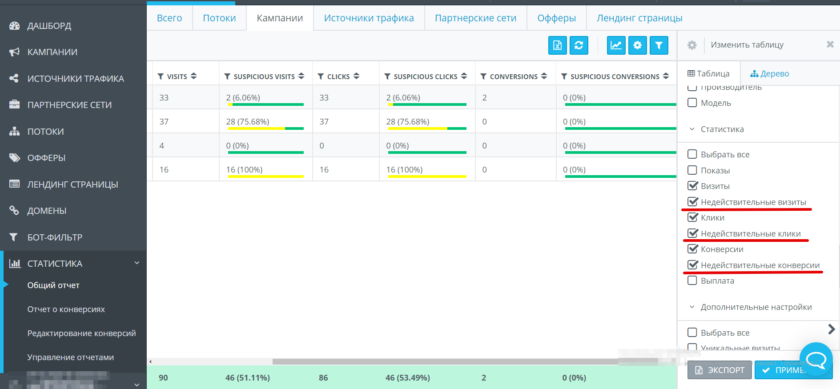Refresh the report with the reload icon
Screen dimensions: 840x389
click(x=579, y=45)
